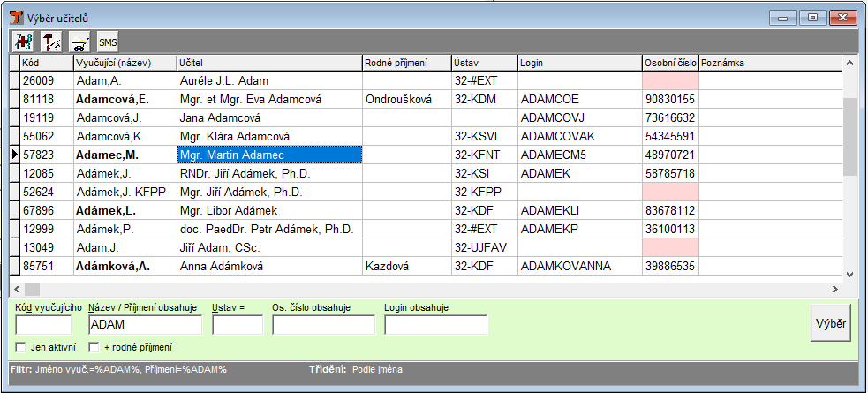The width and height of the screenshot is (868, 393).
Task: Select the cell 'Mgr. Libor Adámek'
Action: click(x=268, y=210)
